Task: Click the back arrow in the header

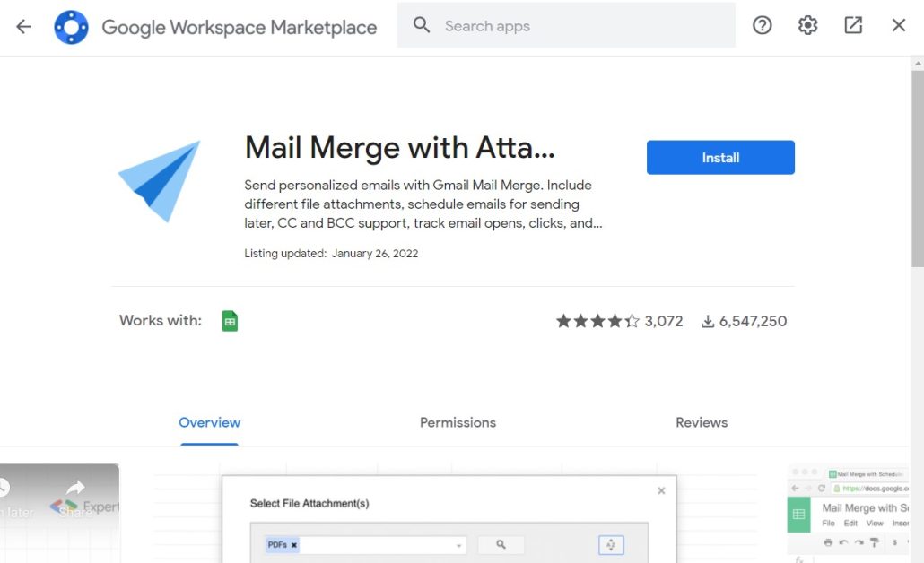Action: coord(24,26)
